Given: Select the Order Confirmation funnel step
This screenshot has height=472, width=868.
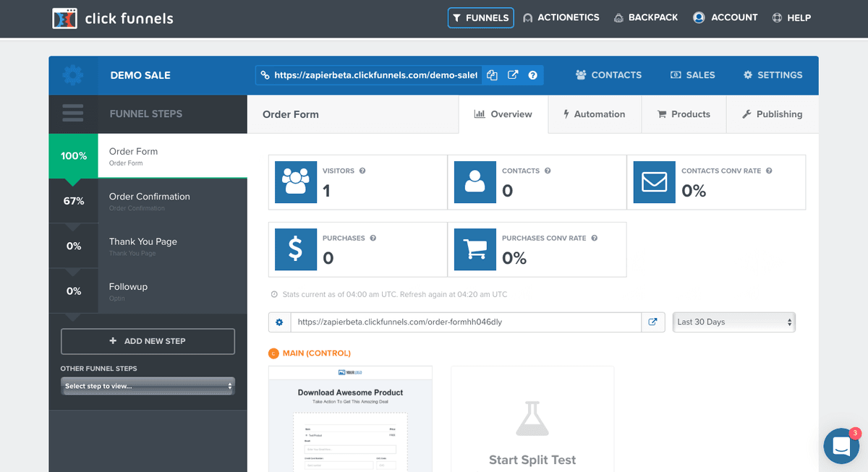Looking at the screenshot, I should tap(148, 201).
